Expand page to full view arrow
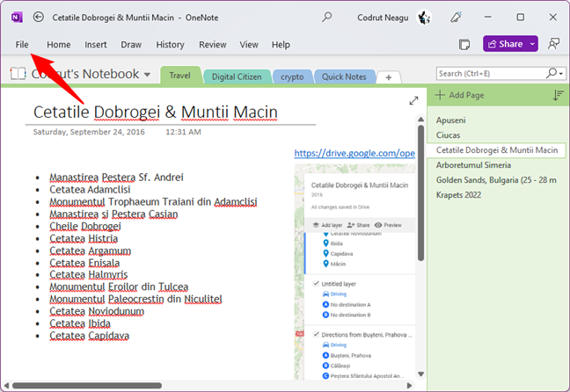The height and width of the screenshot is (392, 570). tap(413, 101)
